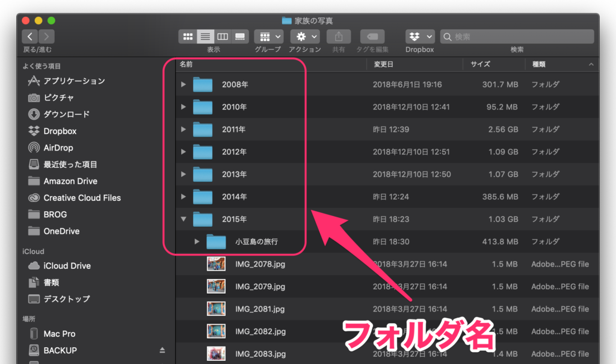Collapse the 2015年 folder
616x364 pixels.
pyautogui.click(x=183, y=219)
